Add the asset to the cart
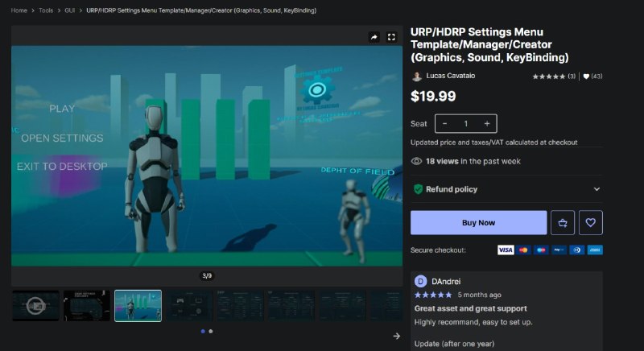The width and height of the screenshot is (644, 351). (562, 222)
